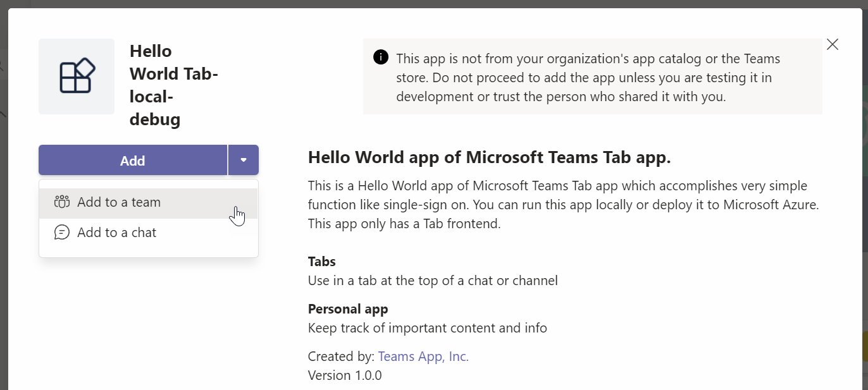Click the chat bubble icon beside Add to a chat

click(x=62, y=233)
